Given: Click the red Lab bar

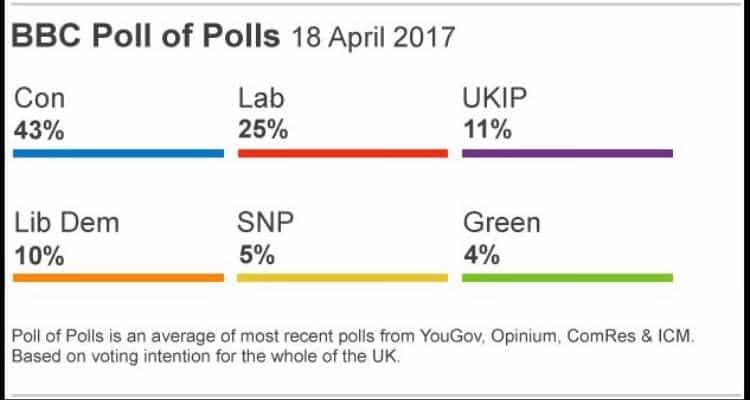Looking at the screenshot, I should point(342,153).
